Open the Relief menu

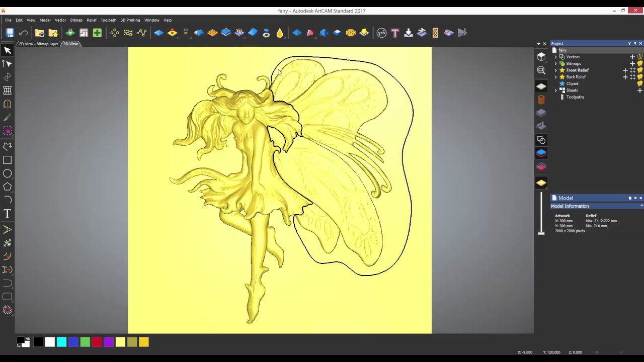[92, 20]
